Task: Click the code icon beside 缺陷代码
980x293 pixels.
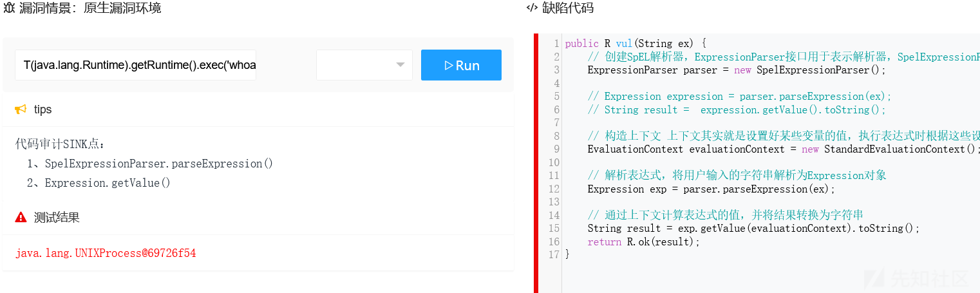Action: click(x=532, y=8)
